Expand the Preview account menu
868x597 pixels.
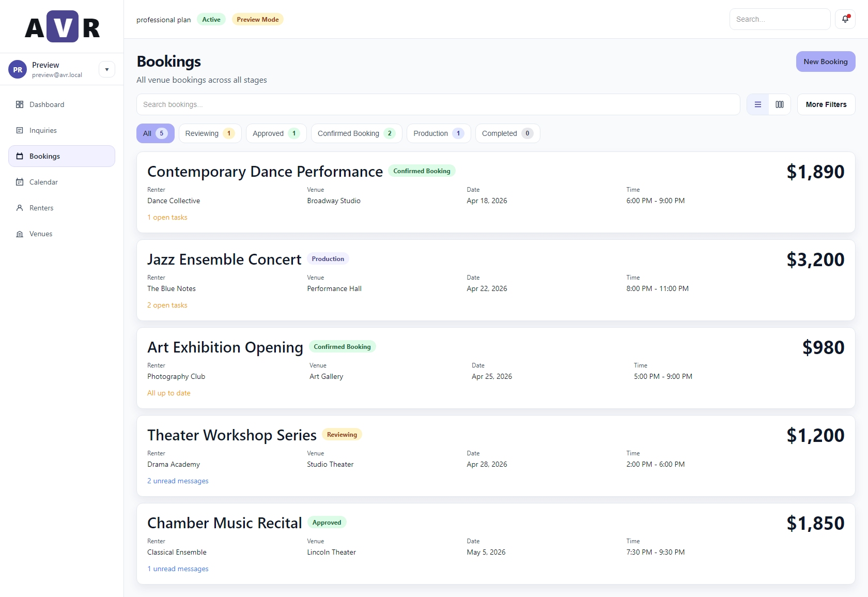click(x=107, y=69)
